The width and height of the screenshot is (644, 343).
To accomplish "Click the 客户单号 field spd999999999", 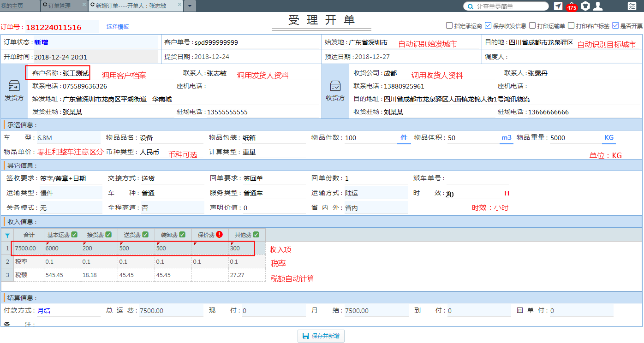I will [x=256, y=42].
